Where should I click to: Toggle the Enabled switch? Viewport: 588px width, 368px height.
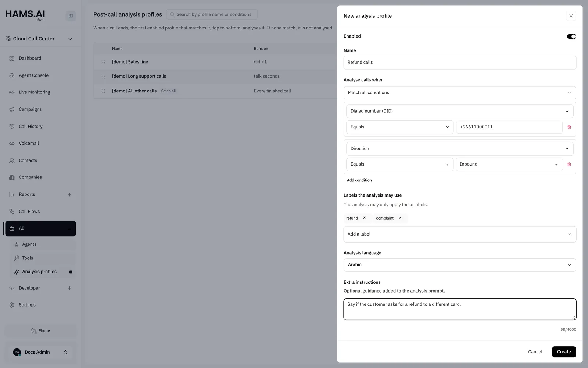[x=571, y=36]
